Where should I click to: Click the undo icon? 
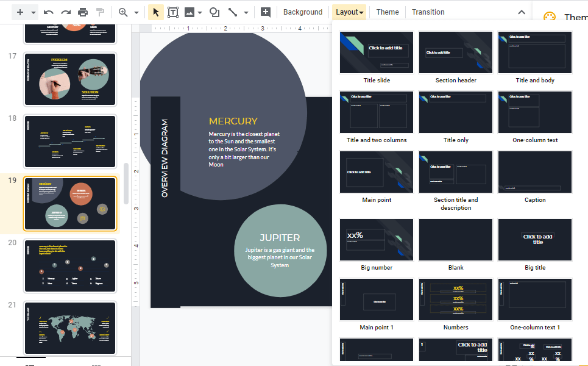pos(48,12)
